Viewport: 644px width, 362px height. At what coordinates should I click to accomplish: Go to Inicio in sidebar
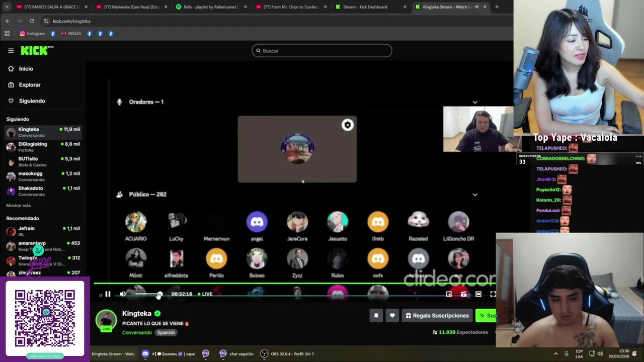click(20, 69)
